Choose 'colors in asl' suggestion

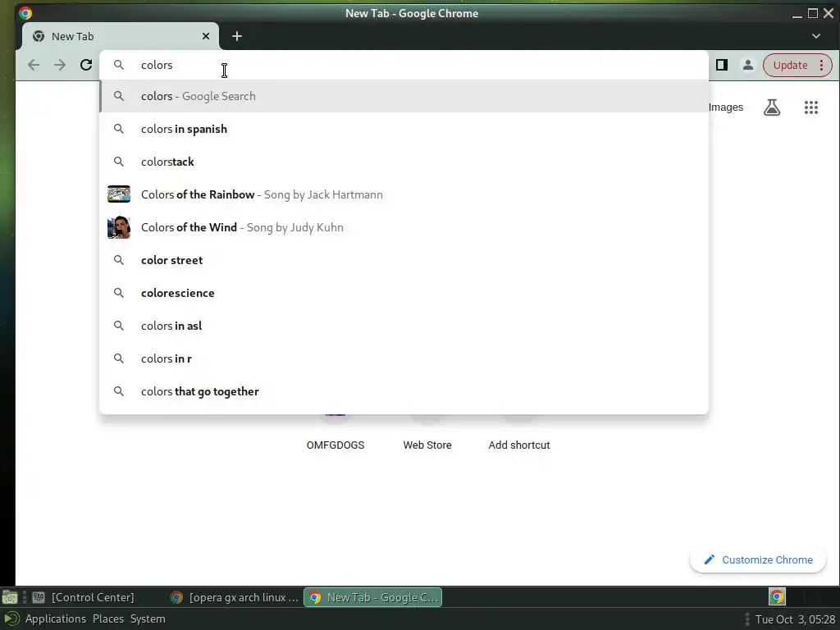[x=404, y=325]
